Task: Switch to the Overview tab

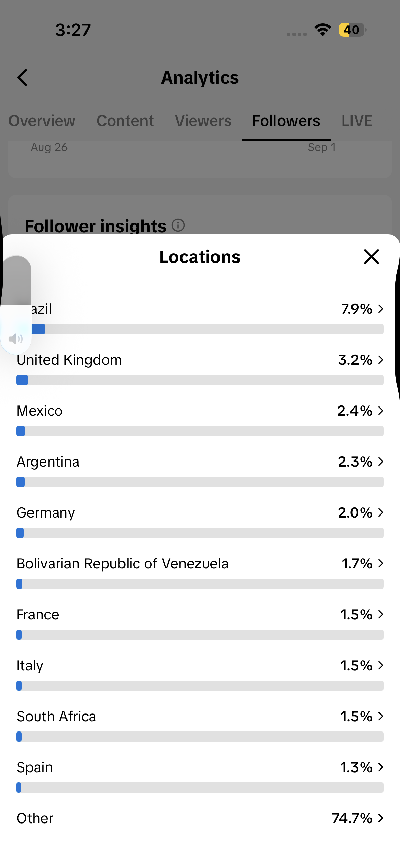Action: coord(42,121)
